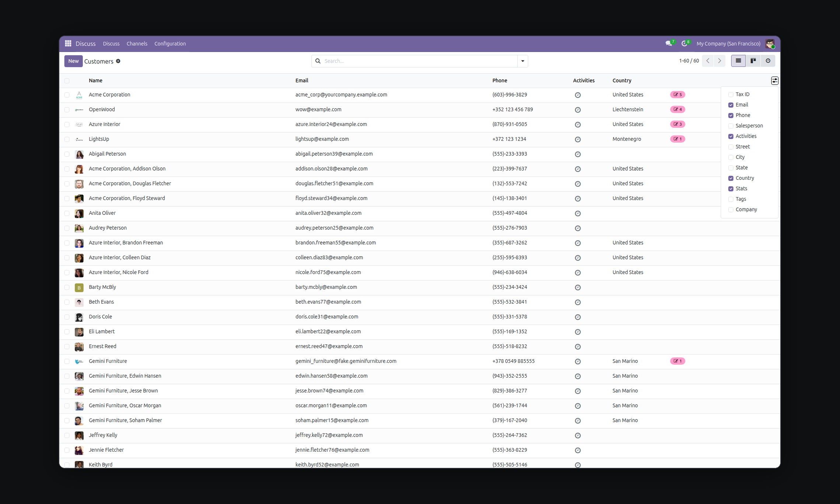This screenshot has width=840, height=504.
Task: Click the pink stats badge showing 4
Action: [678, 109]
